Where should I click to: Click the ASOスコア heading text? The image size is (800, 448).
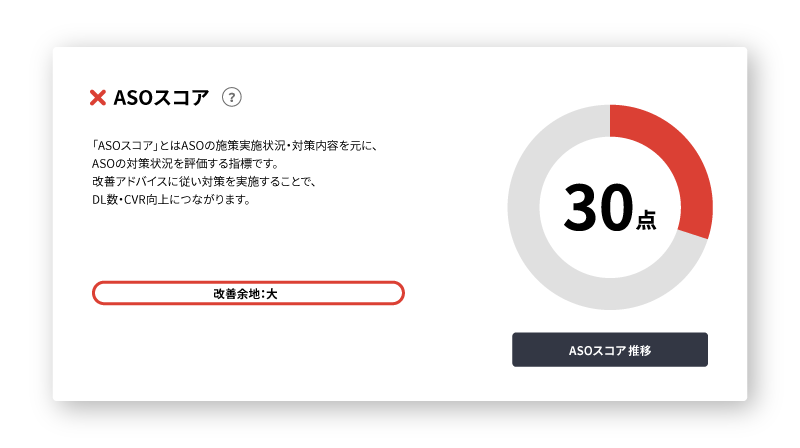(x=161, y=97)
